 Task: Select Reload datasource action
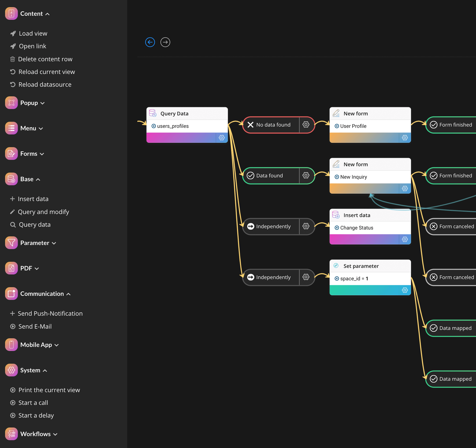(41, 84)
